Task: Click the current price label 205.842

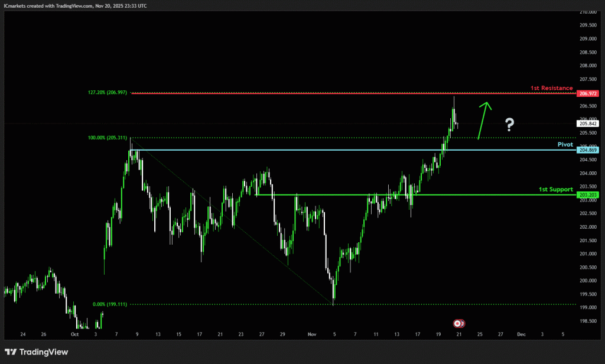Action: point(588,123)
